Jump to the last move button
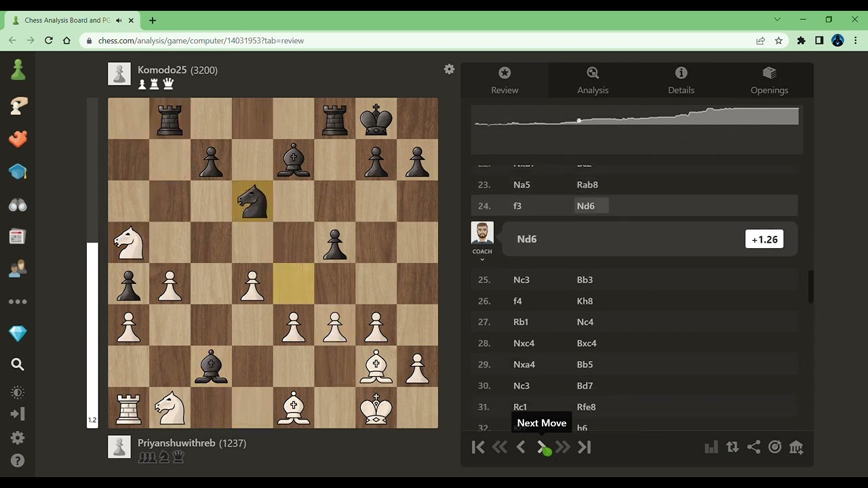The image size is (868, 488). click(x=585, y=447)
